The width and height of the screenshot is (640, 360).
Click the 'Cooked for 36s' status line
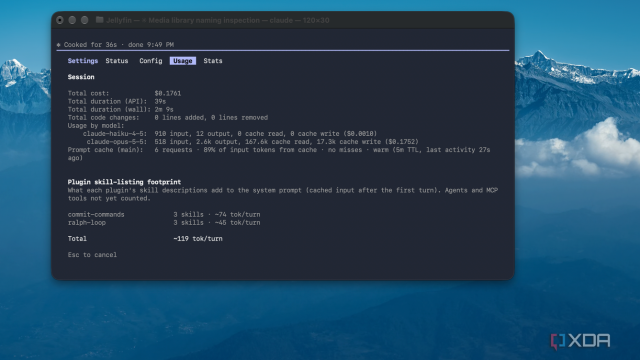(115, 44)
